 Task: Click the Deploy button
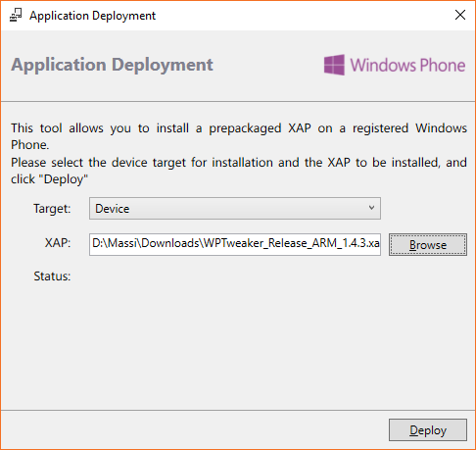pos(428,430)
